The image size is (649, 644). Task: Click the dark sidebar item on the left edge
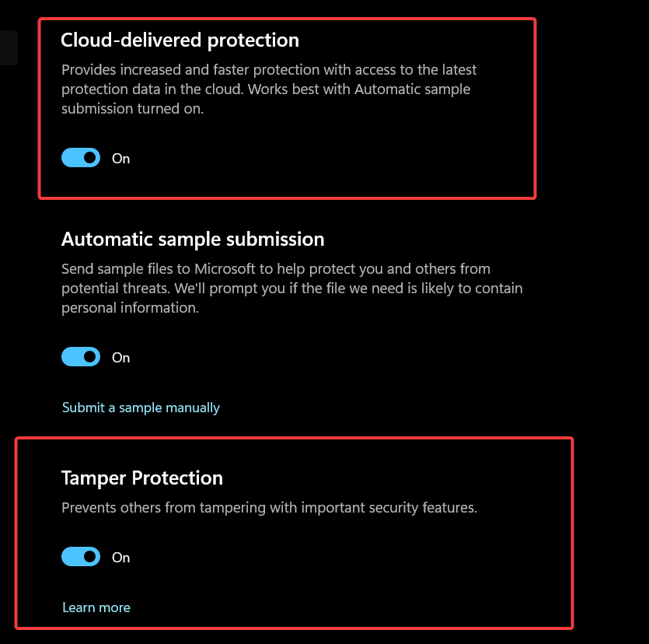(9, 47)
